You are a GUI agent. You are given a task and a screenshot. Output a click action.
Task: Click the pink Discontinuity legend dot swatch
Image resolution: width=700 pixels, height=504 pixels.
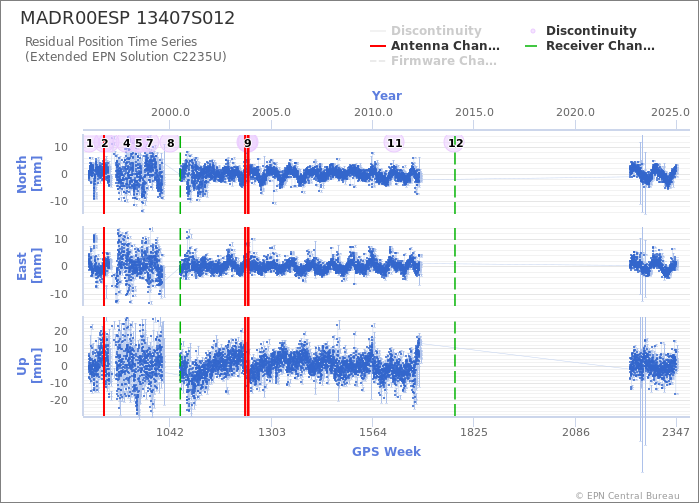pos(533,31)
